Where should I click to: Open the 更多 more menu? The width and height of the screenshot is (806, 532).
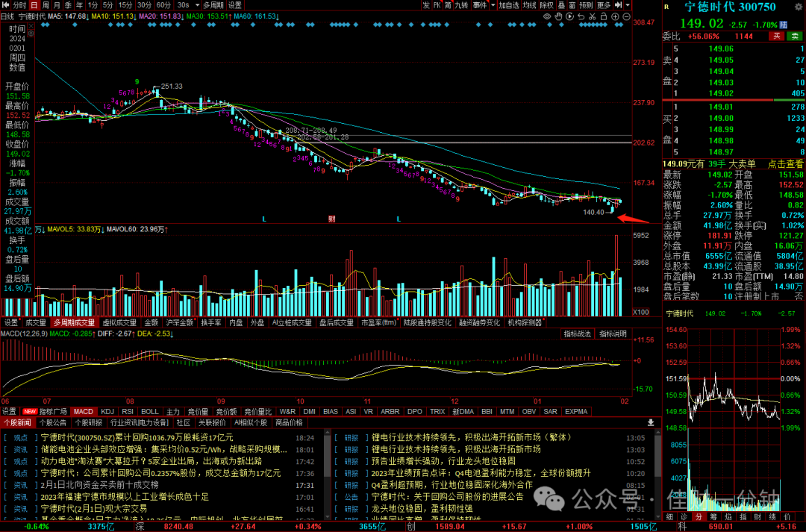click(604, 5)
